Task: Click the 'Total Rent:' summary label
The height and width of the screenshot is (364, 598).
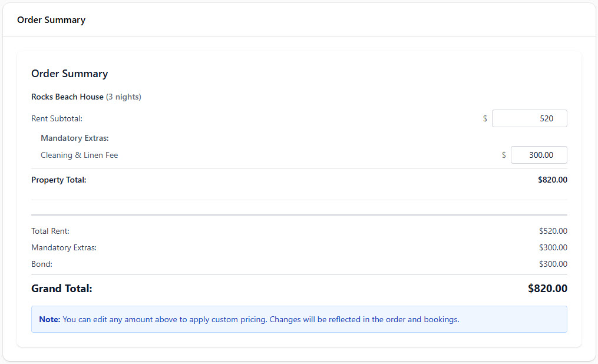Action: pyautogui.click(x=50, y=231)
